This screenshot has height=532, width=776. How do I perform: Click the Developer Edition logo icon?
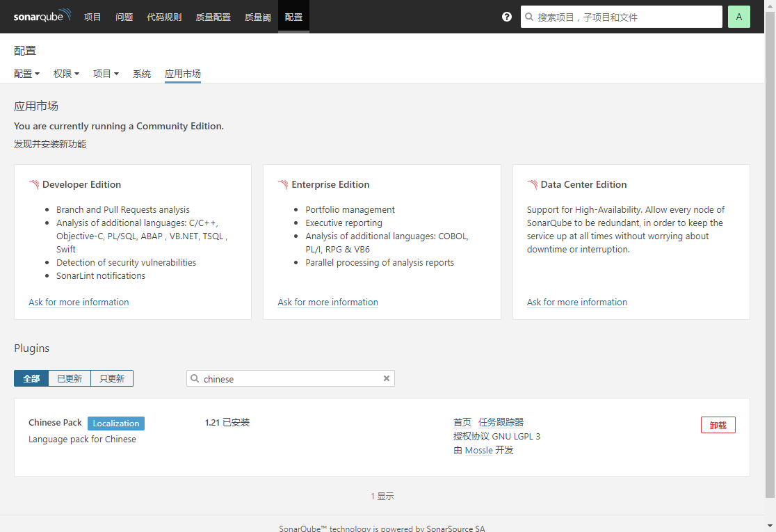pyautogui.click(x=33, y=184)
